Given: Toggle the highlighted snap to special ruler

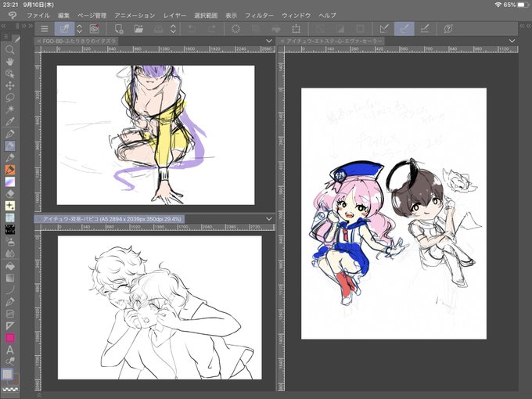Looking at the screenshot, I should tap(404, 29).
